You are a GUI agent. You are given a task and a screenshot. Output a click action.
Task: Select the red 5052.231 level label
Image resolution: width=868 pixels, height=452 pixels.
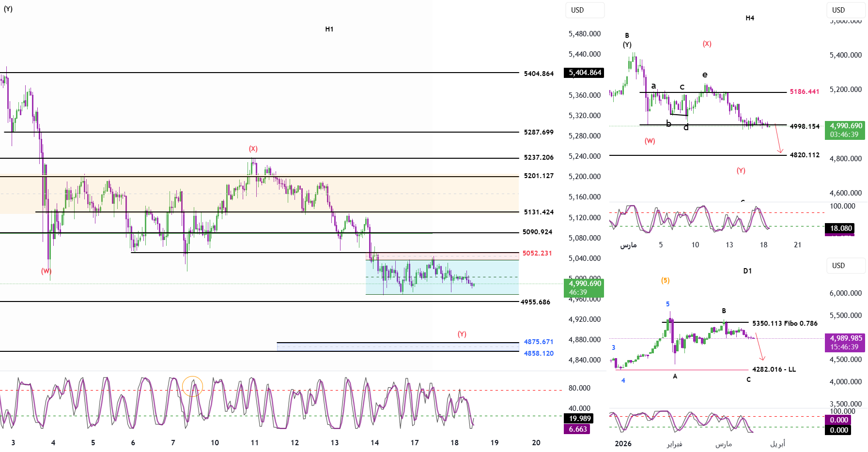[x=537, y=253]
